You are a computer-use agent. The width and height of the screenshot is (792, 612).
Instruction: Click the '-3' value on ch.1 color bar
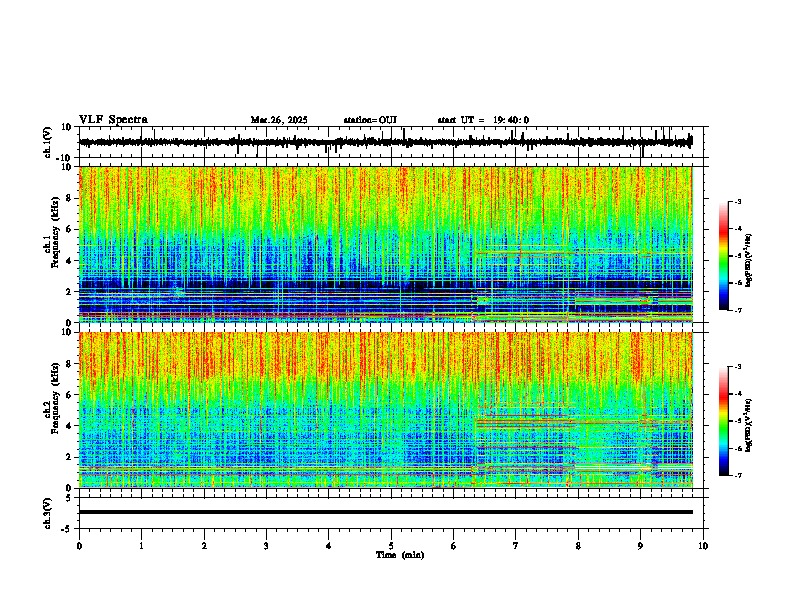(737, 202)
